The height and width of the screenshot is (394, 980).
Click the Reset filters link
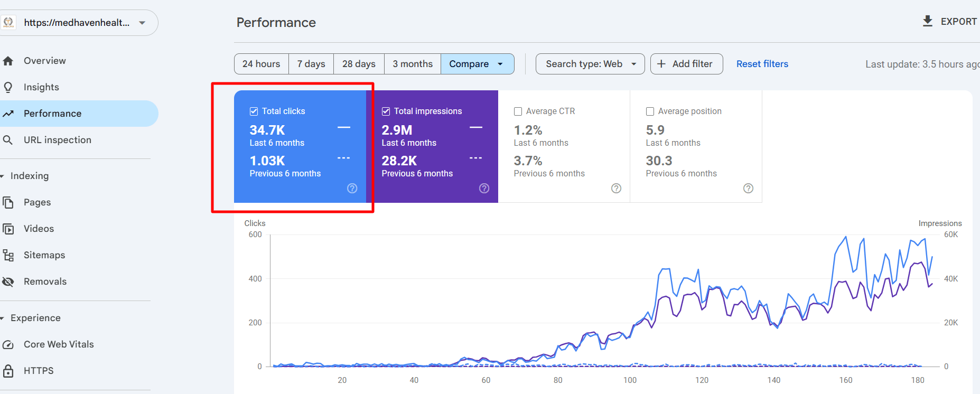762,64
